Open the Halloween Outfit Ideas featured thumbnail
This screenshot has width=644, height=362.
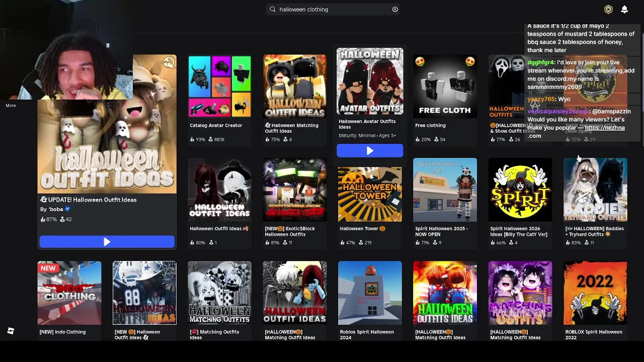[107, 124]
